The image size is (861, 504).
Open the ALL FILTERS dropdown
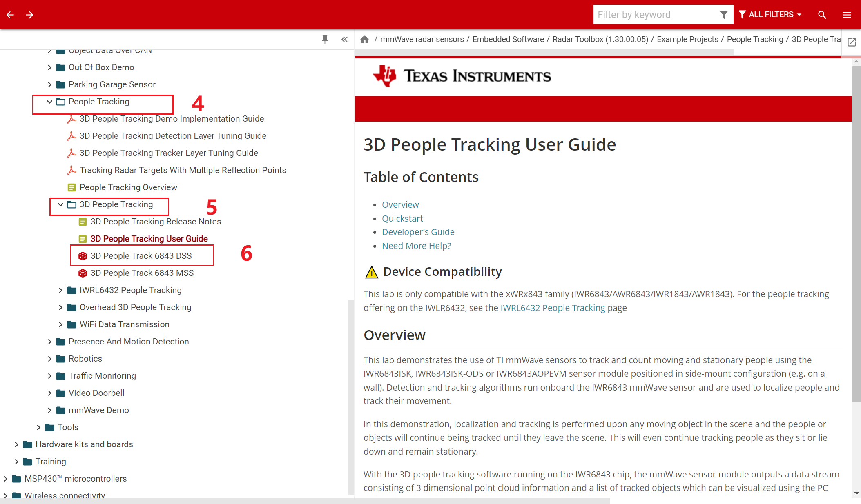[x=770, y=15]
